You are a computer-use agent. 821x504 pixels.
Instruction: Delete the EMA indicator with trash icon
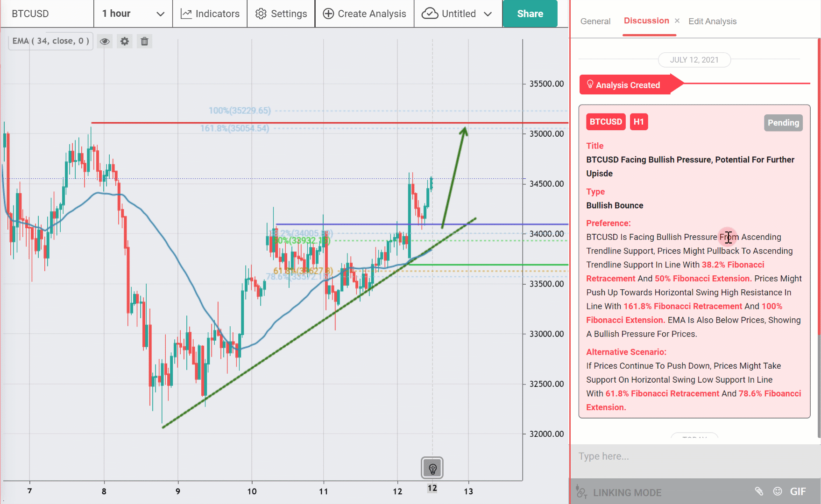coord(144,42)
